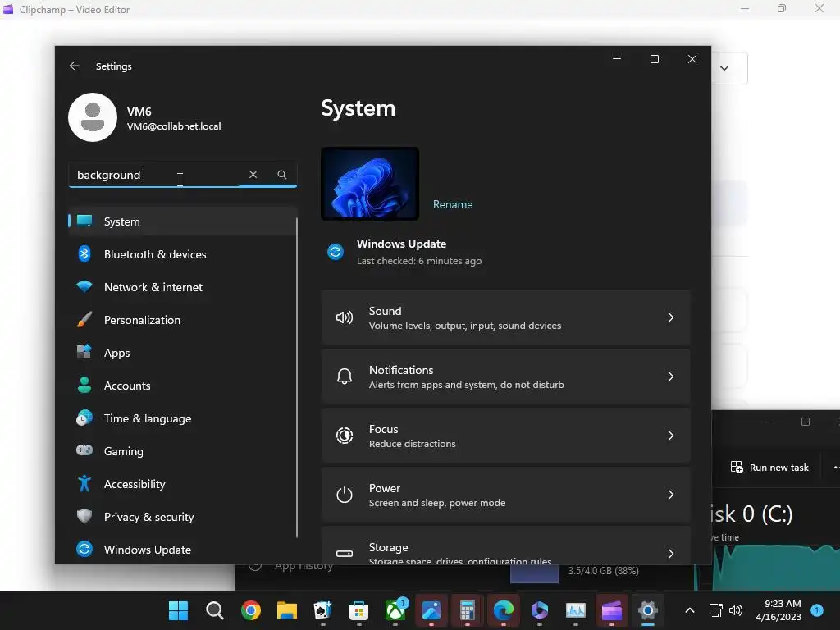The height and width of the screenshot is (630, 840).
Task: Open the Power settings row
Action: (x=505, y=495)
